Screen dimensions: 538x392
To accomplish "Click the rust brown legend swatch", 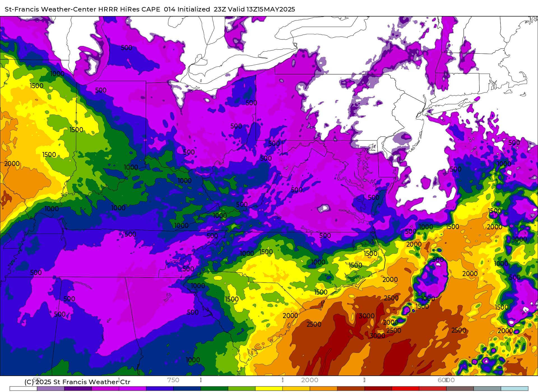I will (351, 389).
